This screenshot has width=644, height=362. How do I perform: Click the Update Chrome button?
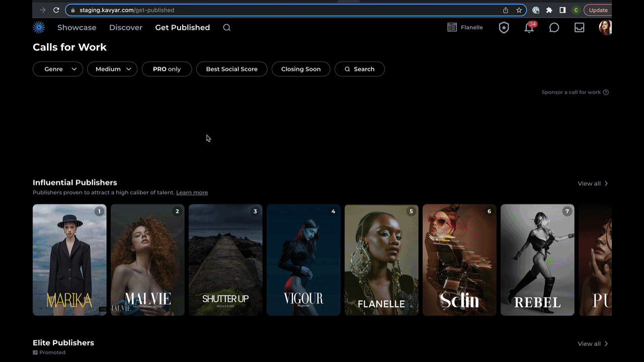(x=598, y=10)
